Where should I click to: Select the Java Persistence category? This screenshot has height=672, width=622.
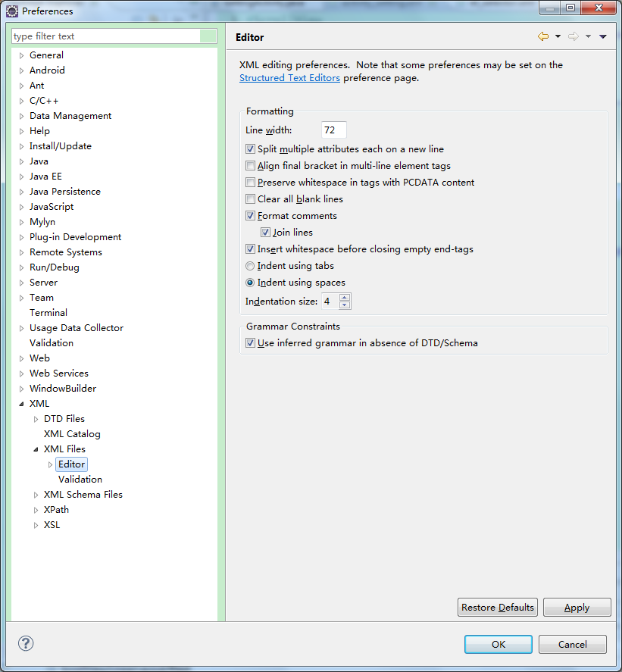[64, 192]
